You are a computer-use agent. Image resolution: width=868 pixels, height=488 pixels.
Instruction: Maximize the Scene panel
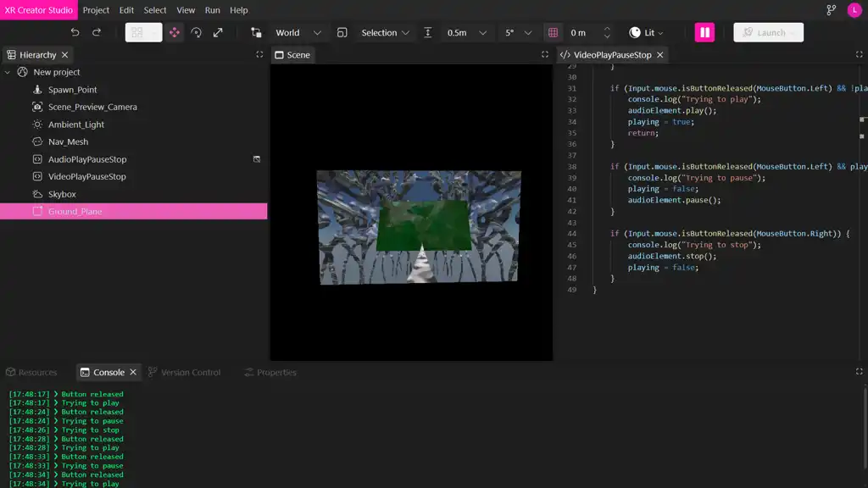click(x=545, y=54)
